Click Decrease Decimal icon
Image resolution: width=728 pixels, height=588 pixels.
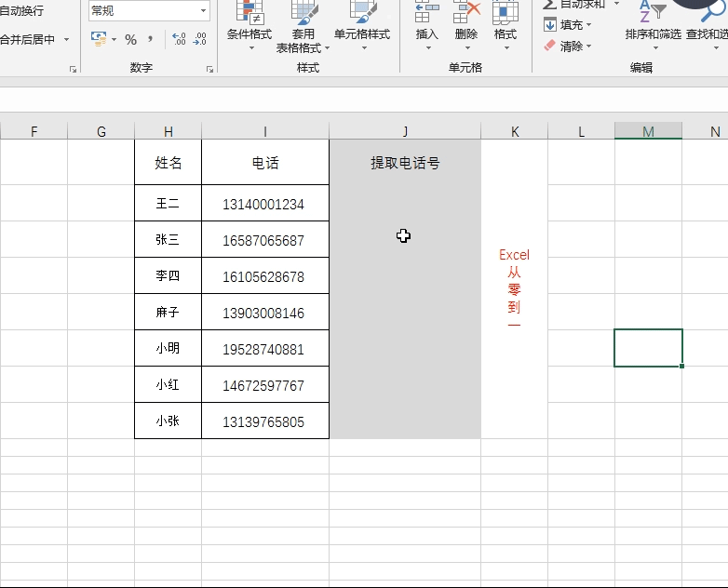pyautogui.click(x=199, y=39)
